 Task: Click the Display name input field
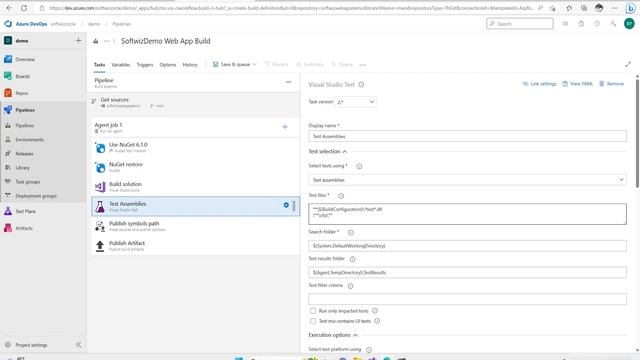click(467, 136)
